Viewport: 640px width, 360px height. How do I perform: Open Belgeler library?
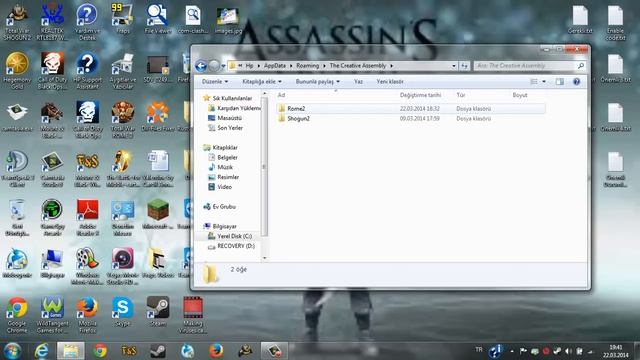click(x=223, y=157)
